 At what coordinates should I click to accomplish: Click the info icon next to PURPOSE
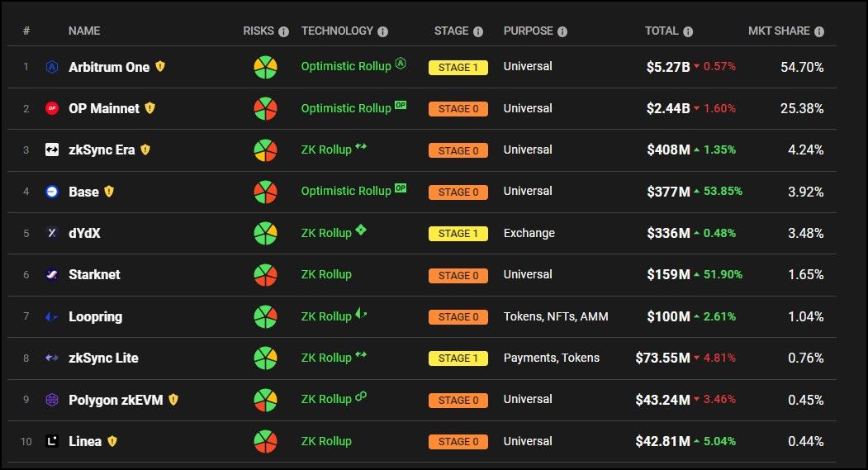562,31
